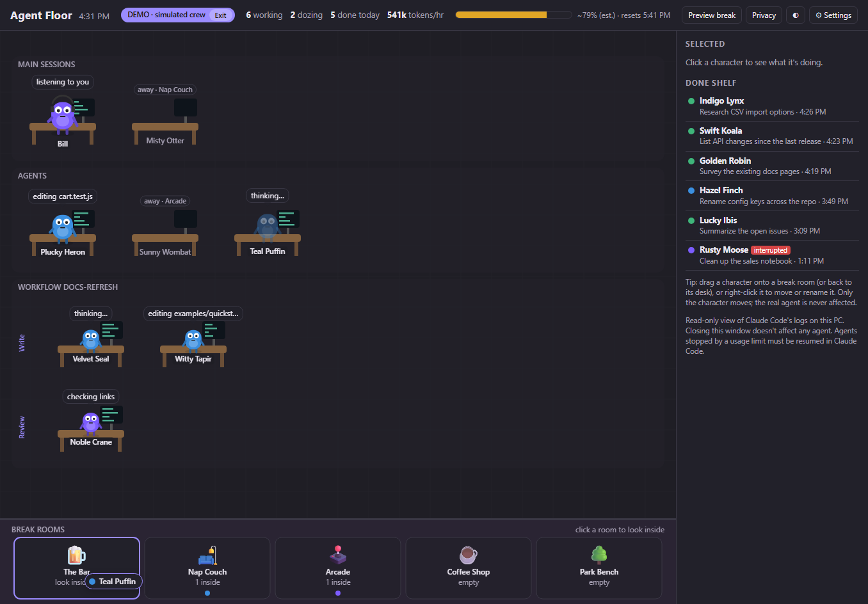Screen dimensions: 868x604
Task: Click the Preview break button
Action: (x=712, y=15)
